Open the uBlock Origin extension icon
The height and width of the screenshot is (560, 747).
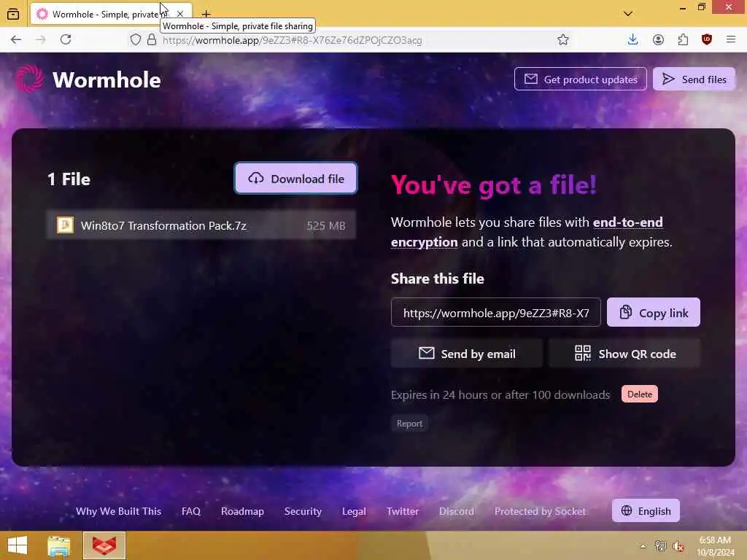[707, 39]
